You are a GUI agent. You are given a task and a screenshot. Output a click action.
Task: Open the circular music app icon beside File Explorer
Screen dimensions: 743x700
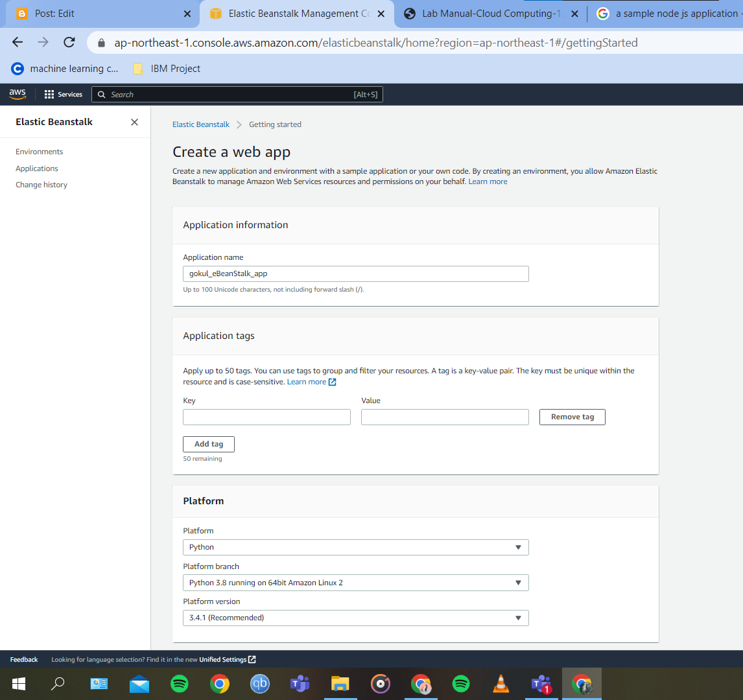click(x=381, y=683)
